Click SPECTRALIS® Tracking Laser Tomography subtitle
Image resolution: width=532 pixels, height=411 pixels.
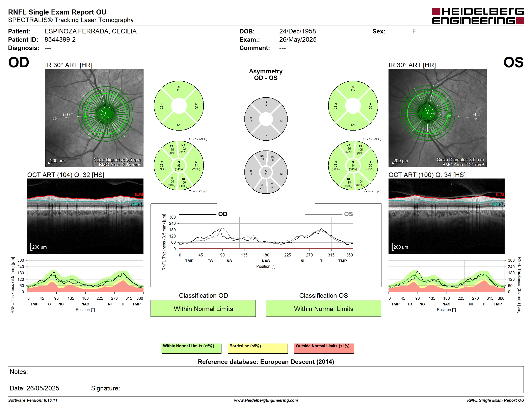(71, 20)
